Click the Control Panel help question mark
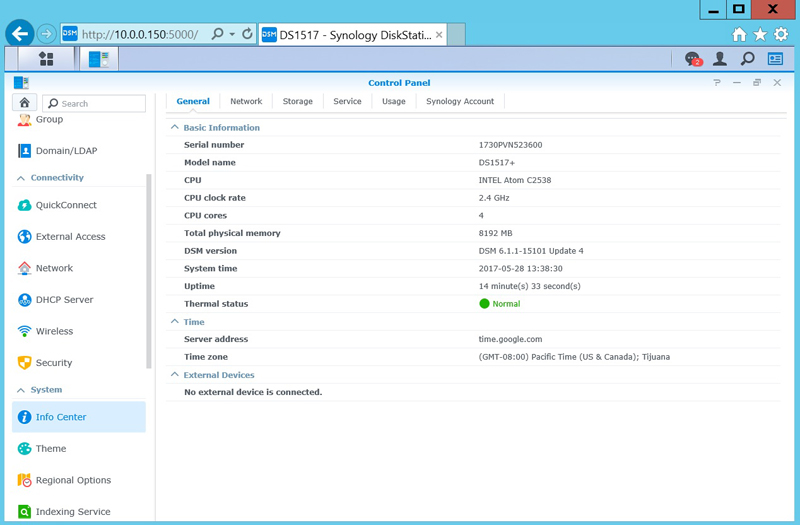 pos(716,83)
